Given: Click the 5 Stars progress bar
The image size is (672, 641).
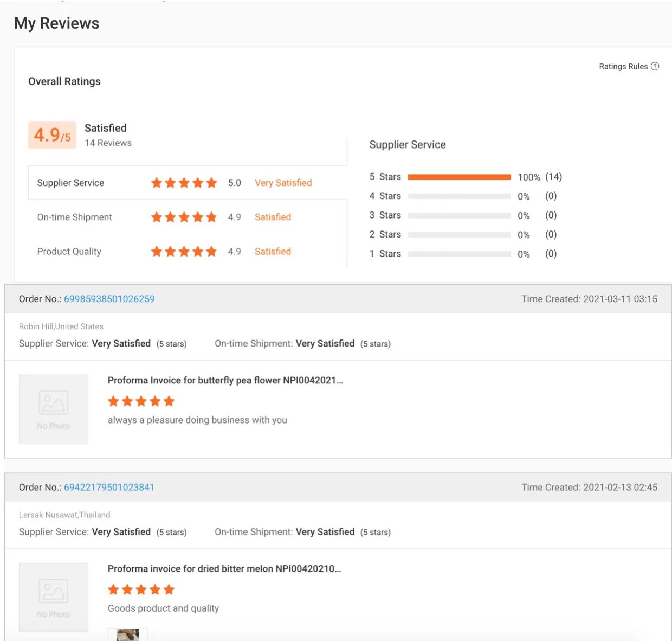Looking at the screenshot, I should point(459,177).
